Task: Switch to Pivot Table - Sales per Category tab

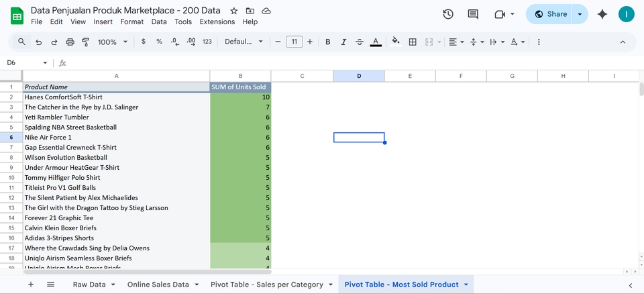Action: point(266,285)
